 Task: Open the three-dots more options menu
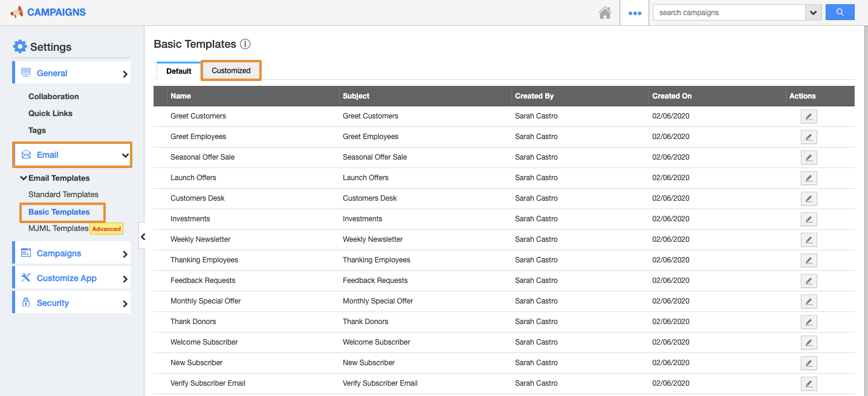(x=635, y=13)
